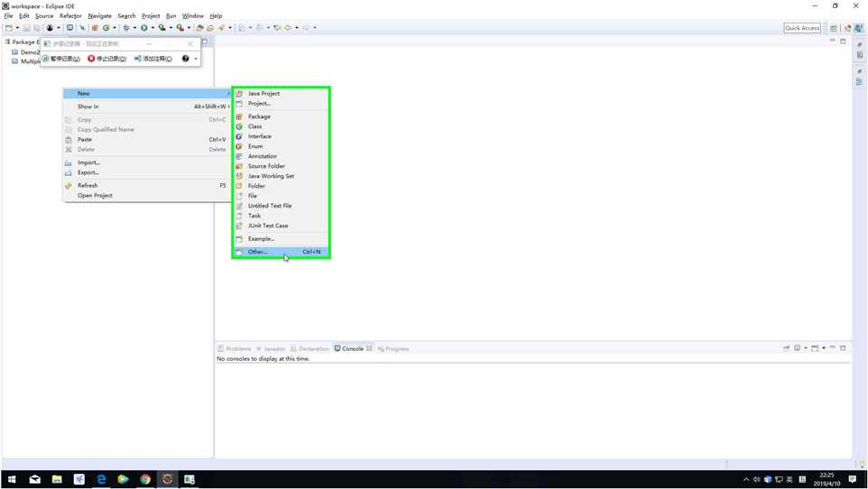Open dropdown arrow next to Run button
Viewport: 868px width, 489px height.
tap(152, 28)
